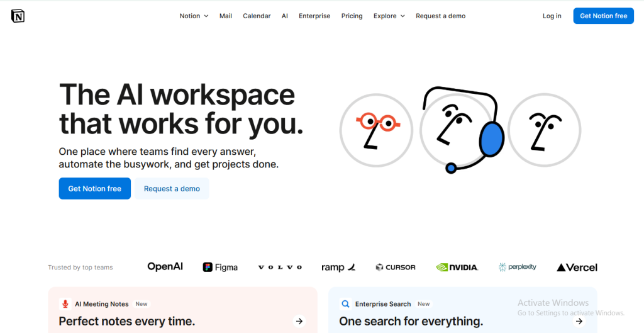Click the Enterprise Search magnifier icon
Screen dimensions: 644x333
tap(345, 304)
